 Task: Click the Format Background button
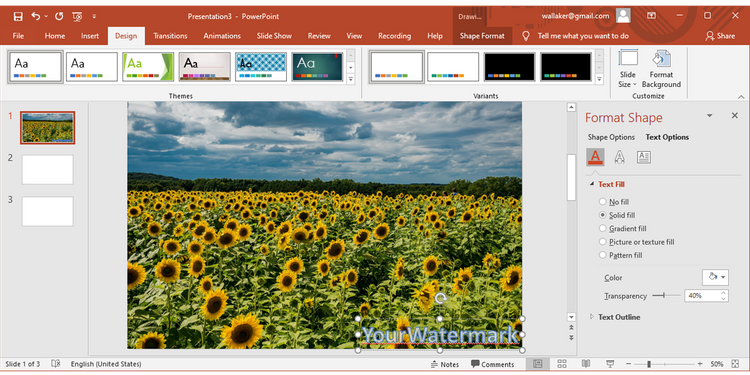click(661, 68)
